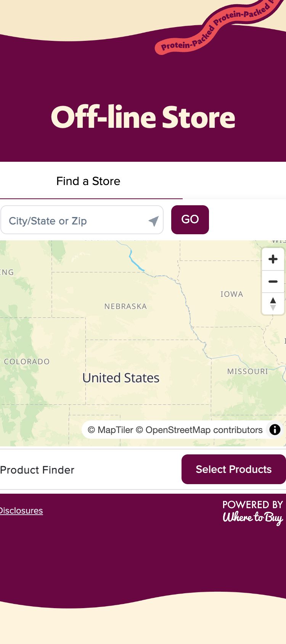The width and height of the screenshot is (286, 644).
Task: Toggle the map attribution info icon
Action: pyautogui.click(x=275, y=430)
